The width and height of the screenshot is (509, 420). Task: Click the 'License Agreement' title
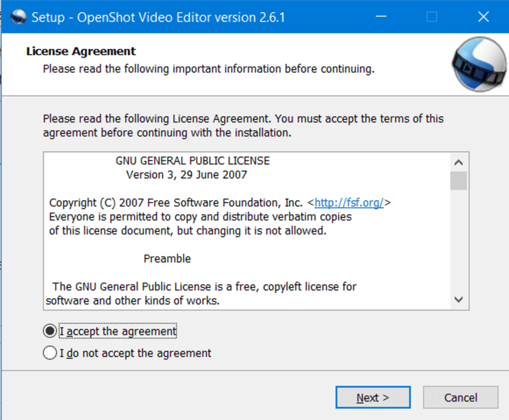point(81,51)
